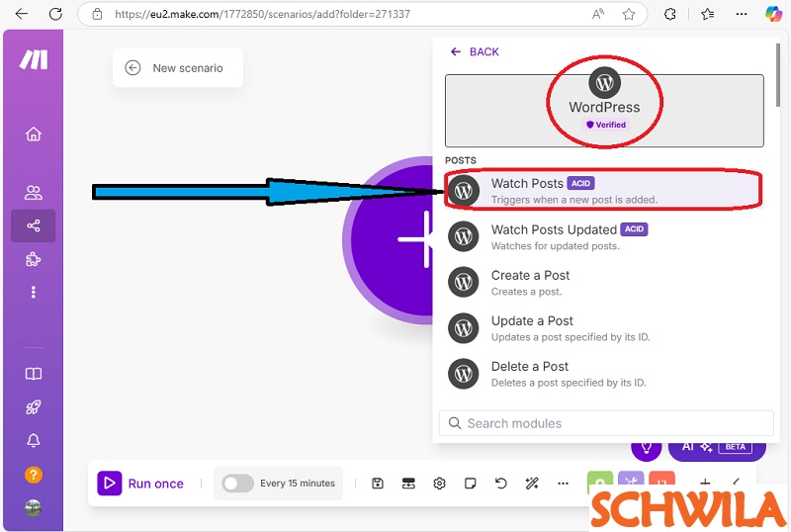This screenshot has width=791, height=532.
Task: Click the browser Refresh button
Action: 55,14
